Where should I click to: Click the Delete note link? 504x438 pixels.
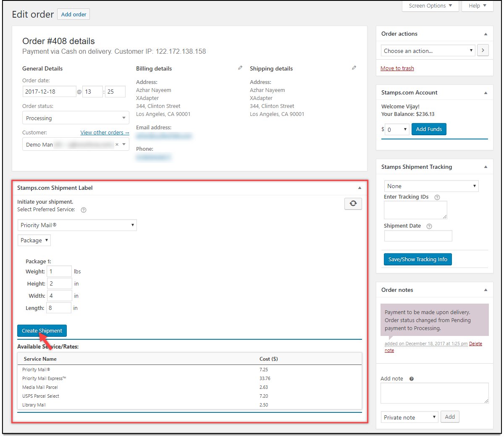click(x=433, y=347)
